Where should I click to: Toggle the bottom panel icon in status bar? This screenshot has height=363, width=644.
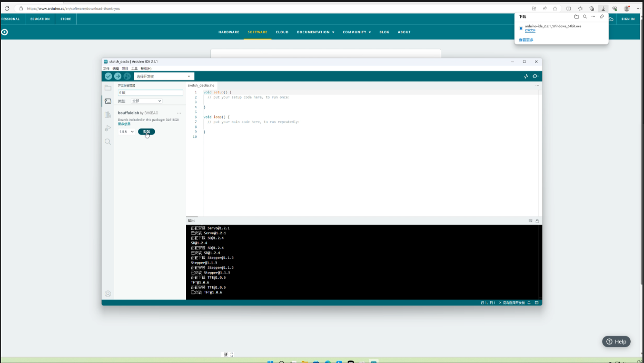pos(537,303)
